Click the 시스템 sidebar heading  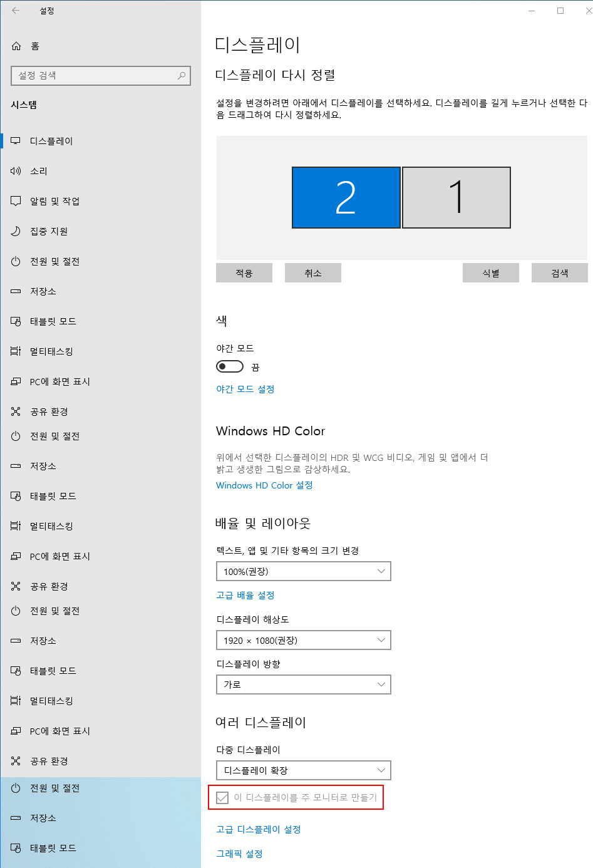pos(24,105)
